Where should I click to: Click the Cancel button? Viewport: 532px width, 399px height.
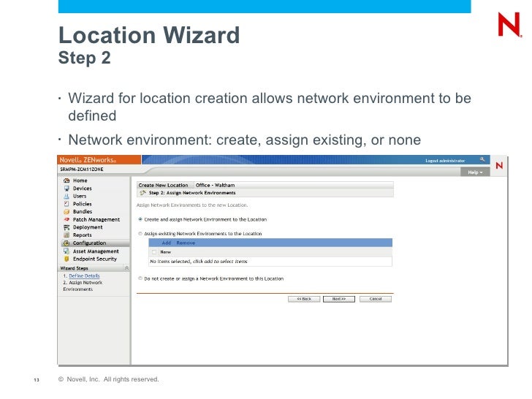pos(376,299)
